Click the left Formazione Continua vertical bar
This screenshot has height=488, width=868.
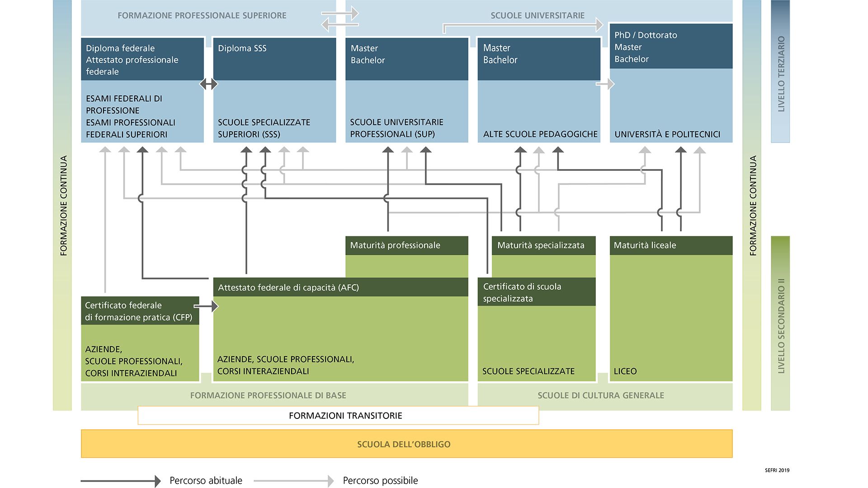pyautogui.click(x=62, y=206)
